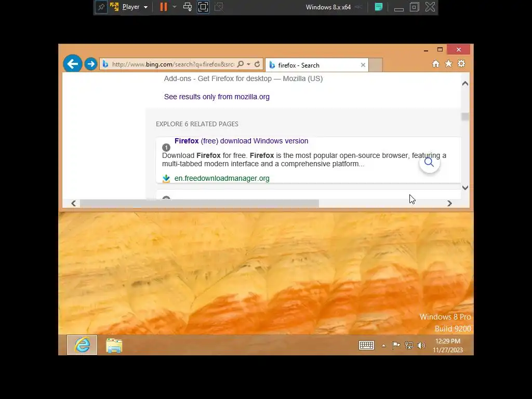Viewport: 532px width, 399px height.
Task: Toggle VMware full screen mode
Action: (x=203, y=7)
